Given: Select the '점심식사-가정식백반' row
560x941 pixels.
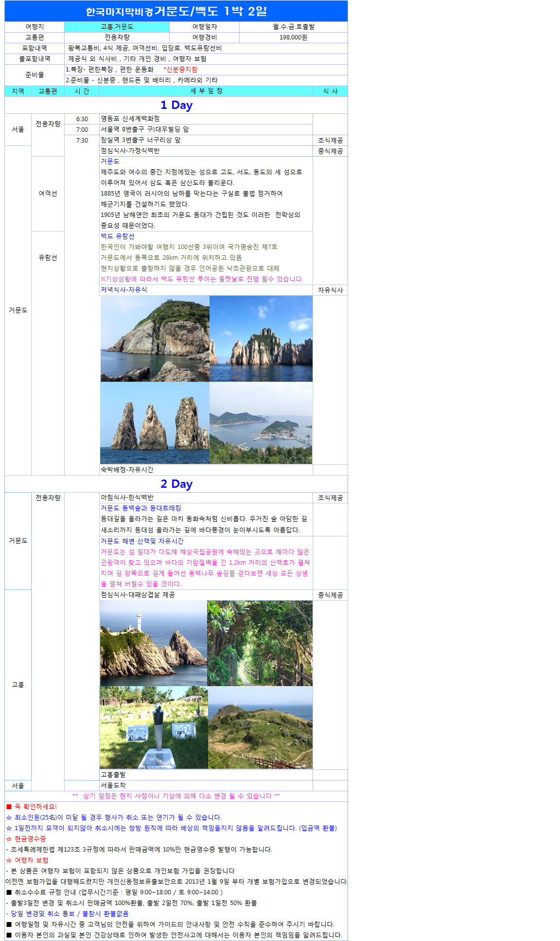Looking at the screenshot, I should (x=206, y=151).
